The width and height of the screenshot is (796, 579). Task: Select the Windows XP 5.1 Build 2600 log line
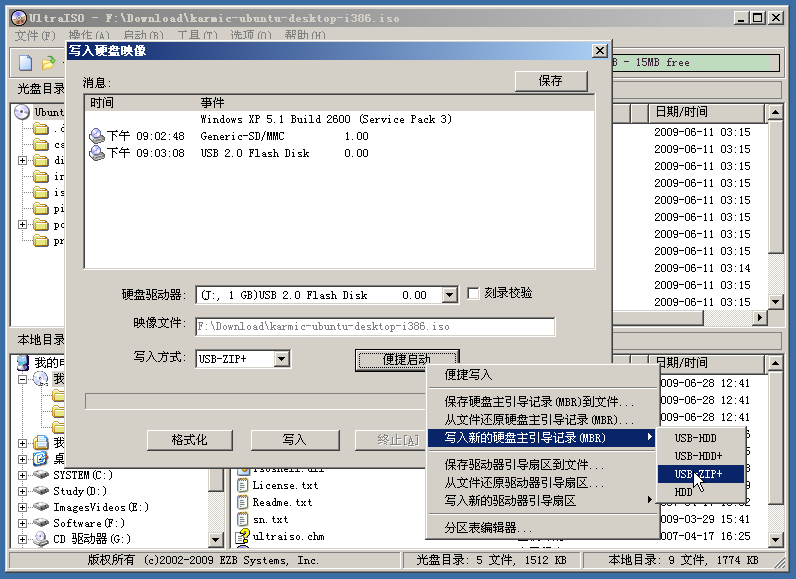click(326, 119)
